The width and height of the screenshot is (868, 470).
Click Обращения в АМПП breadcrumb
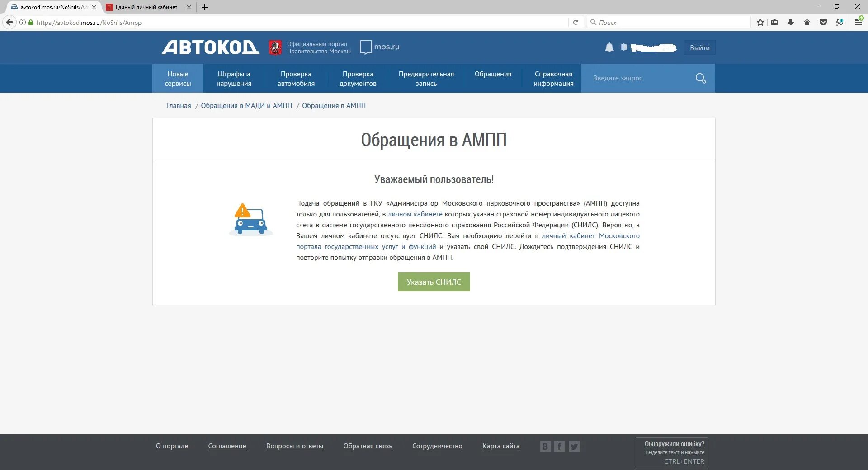point(334,106)
